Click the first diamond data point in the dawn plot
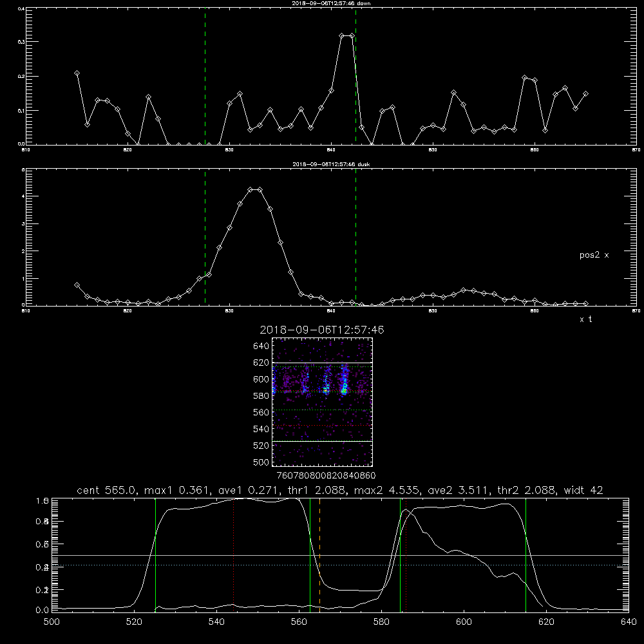The height and width of the screenshot is (644, 644). pos(77,73)
